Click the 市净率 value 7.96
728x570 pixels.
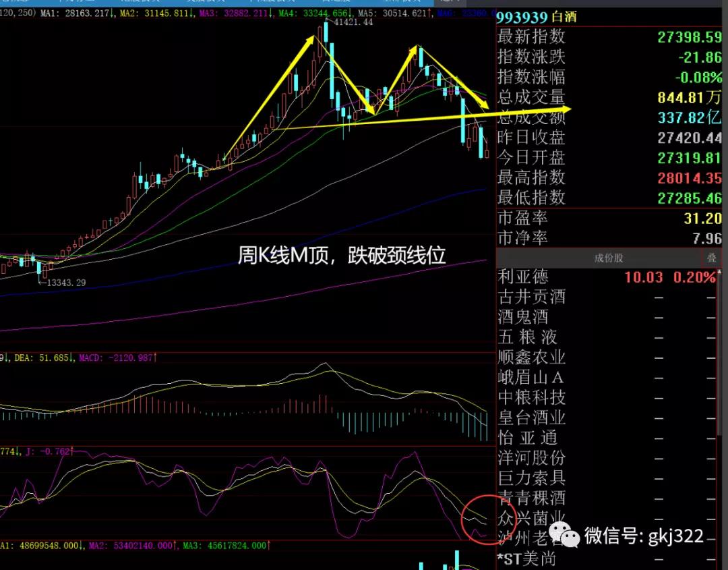click(x=707, y=238)
